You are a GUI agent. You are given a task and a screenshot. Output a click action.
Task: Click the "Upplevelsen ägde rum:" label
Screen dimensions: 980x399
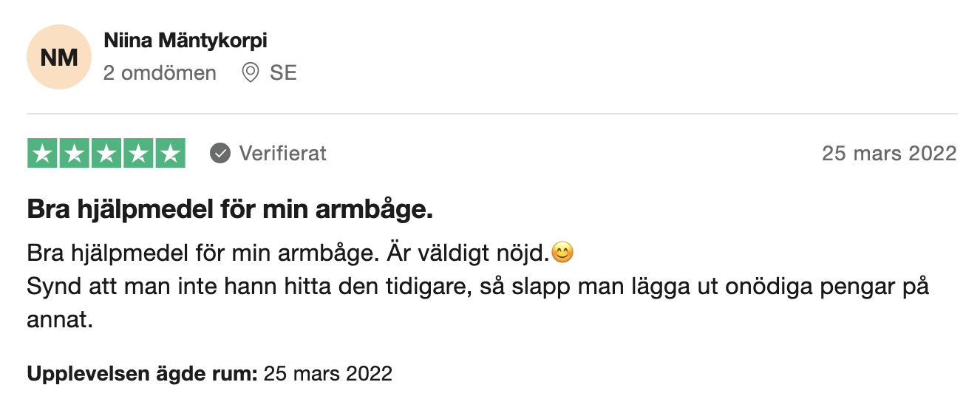[142, 374]
